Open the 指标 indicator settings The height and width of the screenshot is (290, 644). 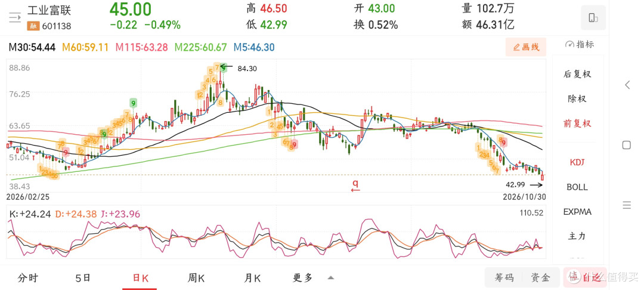[x=580, y=44]
